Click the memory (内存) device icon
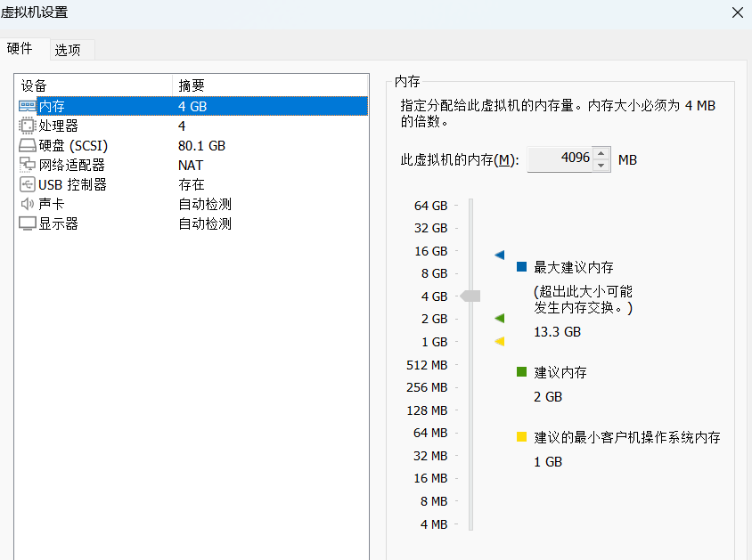The width and height of the screenshot is (752, 560). pos(28,106)
